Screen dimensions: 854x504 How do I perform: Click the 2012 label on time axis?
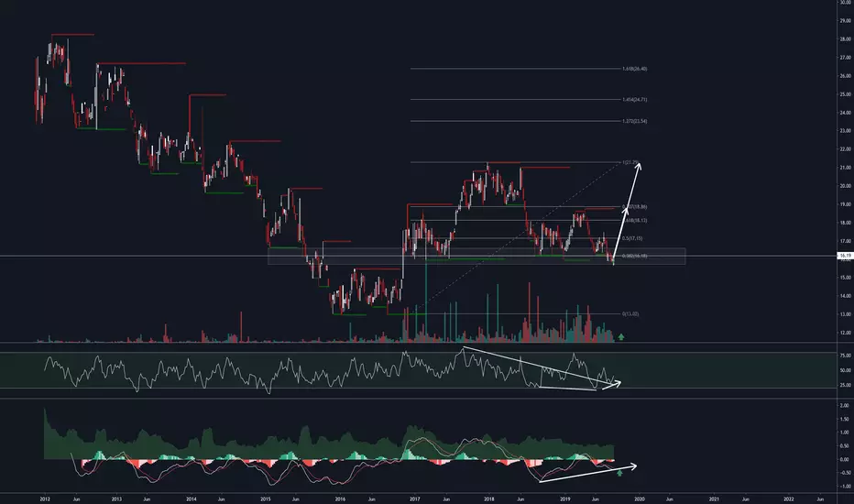click(45, 499)
